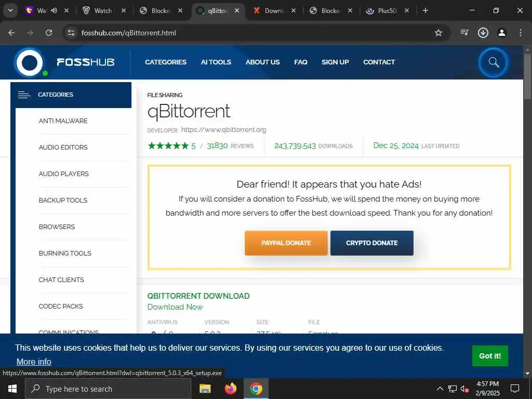Select 243.739.543 downloads count text
The height and width of the screenshot is (399, 532).
295,146
